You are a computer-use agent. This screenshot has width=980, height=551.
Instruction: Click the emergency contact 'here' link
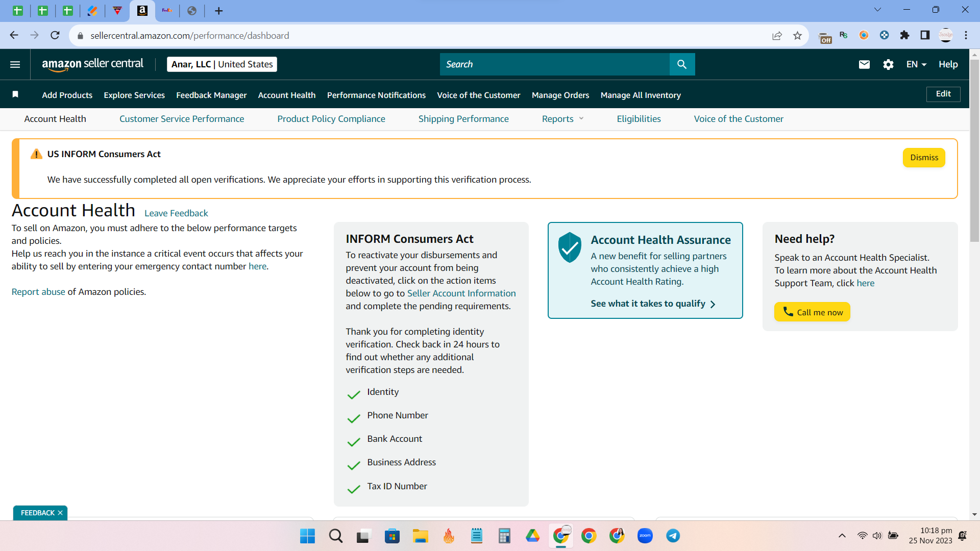pos(257,266)
